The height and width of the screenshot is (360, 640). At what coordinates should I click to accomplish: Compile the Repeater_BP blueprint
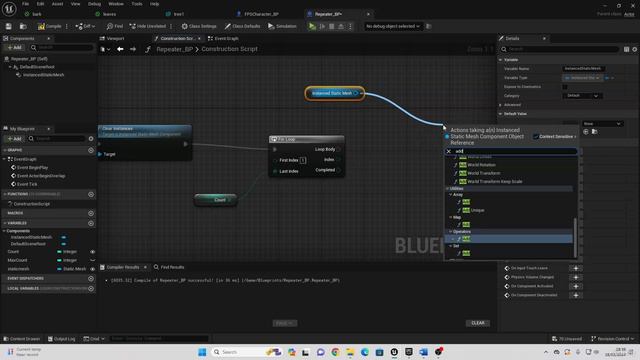point(49,26)
